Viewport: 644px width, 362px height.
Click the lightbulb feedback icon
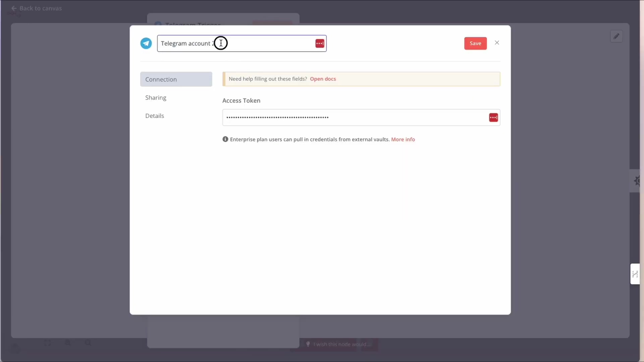[308, 344]
